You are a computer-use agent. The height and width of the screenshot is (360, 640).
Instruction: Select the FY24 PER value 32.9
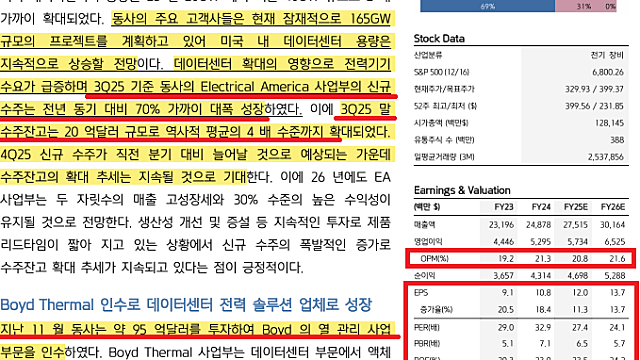tap(543, 327)
